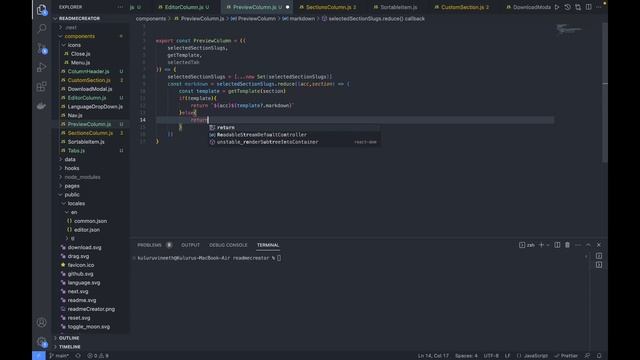Select the TERMINAL panel tab
Image resolution: width=640 pixels, height=360 pixels.
(268, 245)
